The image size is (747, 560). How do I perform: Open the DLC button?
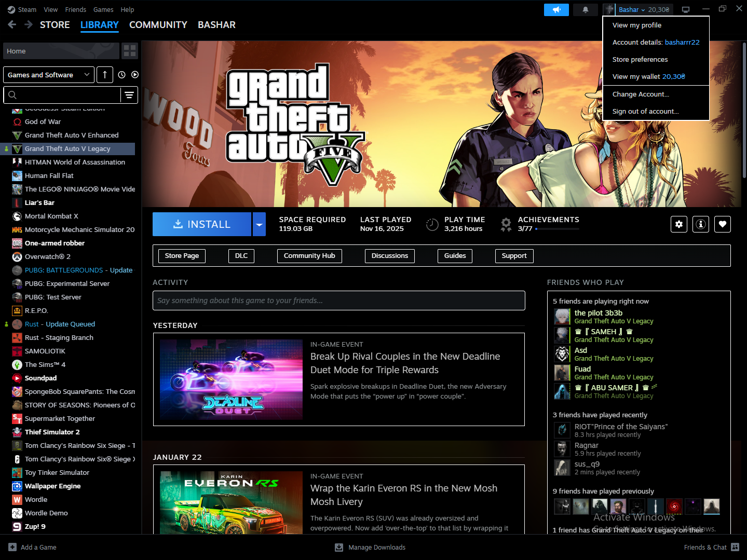[x=241, y=256]
